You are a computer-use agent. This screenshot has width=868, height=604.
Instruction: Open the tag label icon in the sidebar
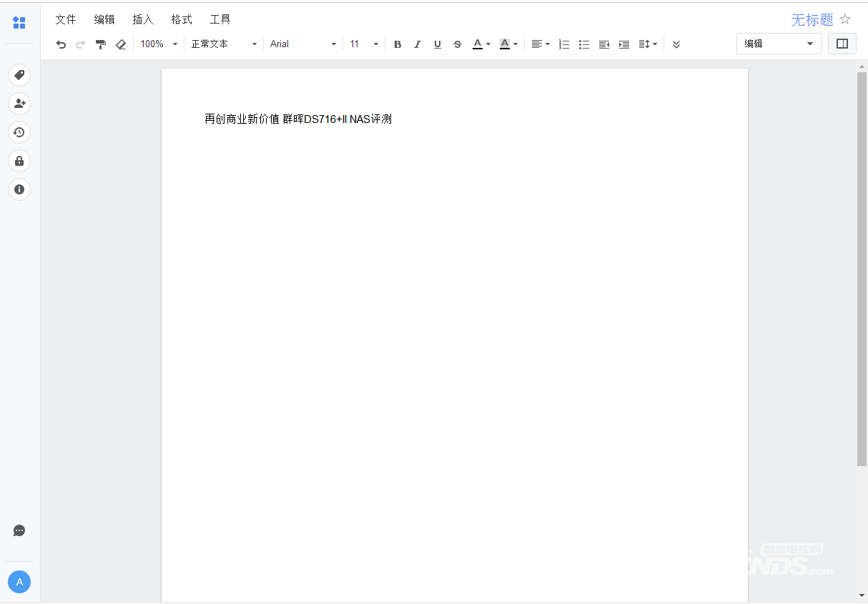[x=19, y=75]
